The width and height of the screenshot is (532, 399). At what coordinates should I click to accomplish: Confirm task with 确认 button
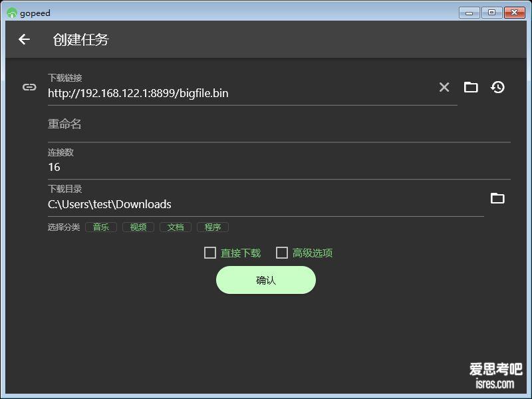coord(266,280)
